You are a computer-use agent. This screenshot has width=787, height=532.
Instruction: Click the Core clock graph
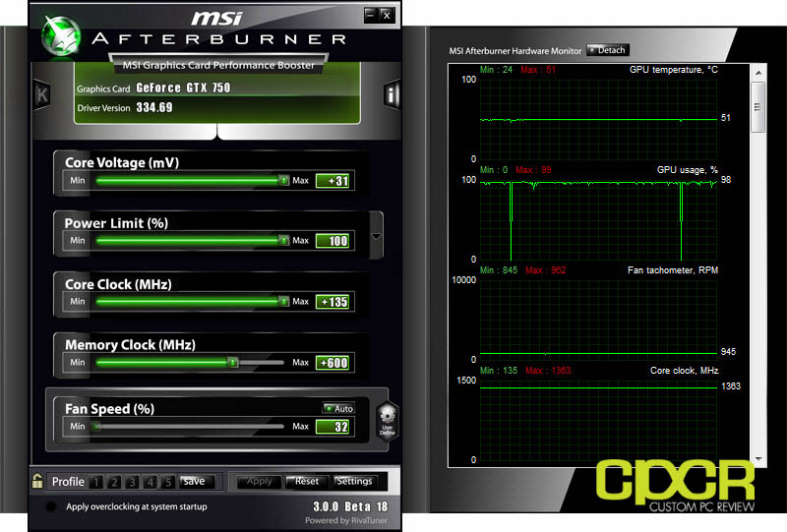[598, 421]
